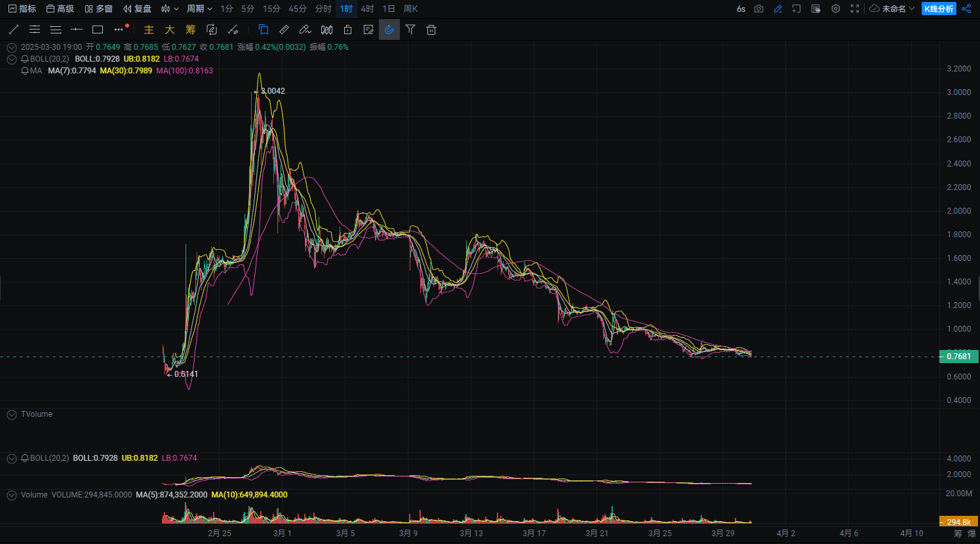Open the 高级 advanced options
The width and height of the screenshot is (980, 544).
[x=60, y=9]
